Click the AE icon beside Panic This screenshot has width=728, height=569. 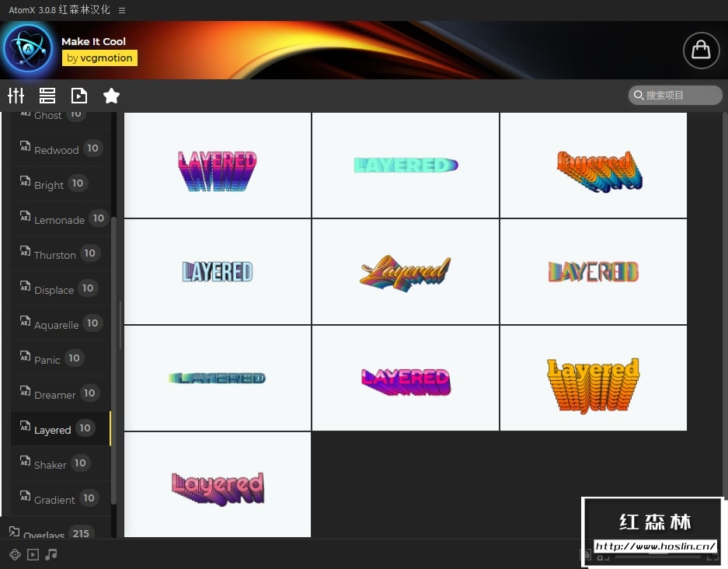point(25,356)
